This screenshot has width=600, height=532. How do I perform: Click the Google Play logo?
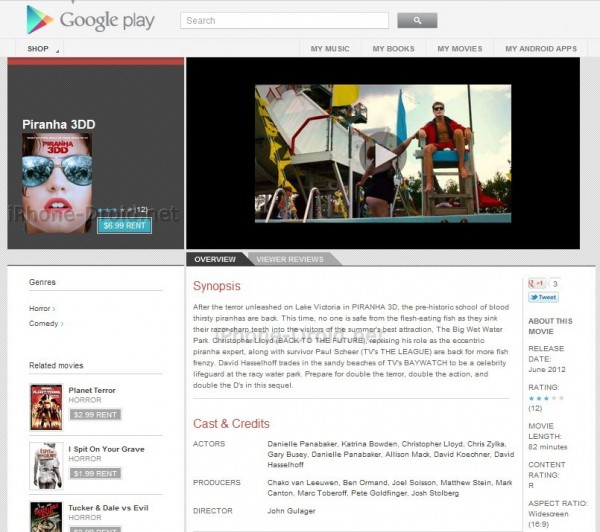coord(90,20)
